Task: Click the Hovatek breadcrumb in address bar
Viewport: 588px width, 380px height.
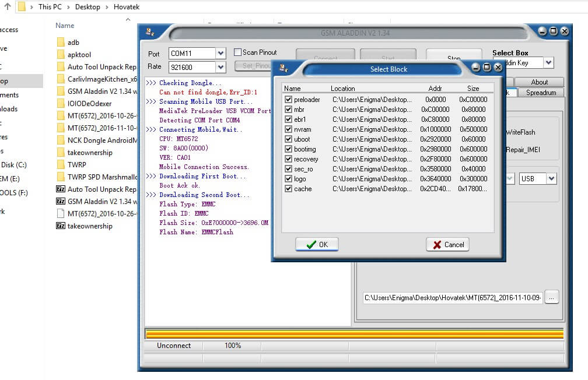Action: pos(127,7)
